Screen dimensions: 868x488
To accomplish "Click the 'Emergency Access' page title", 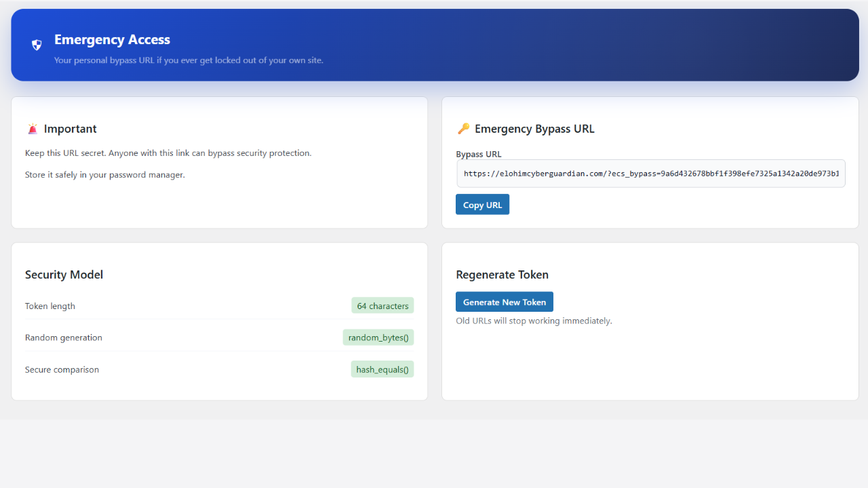I will 112,39.
